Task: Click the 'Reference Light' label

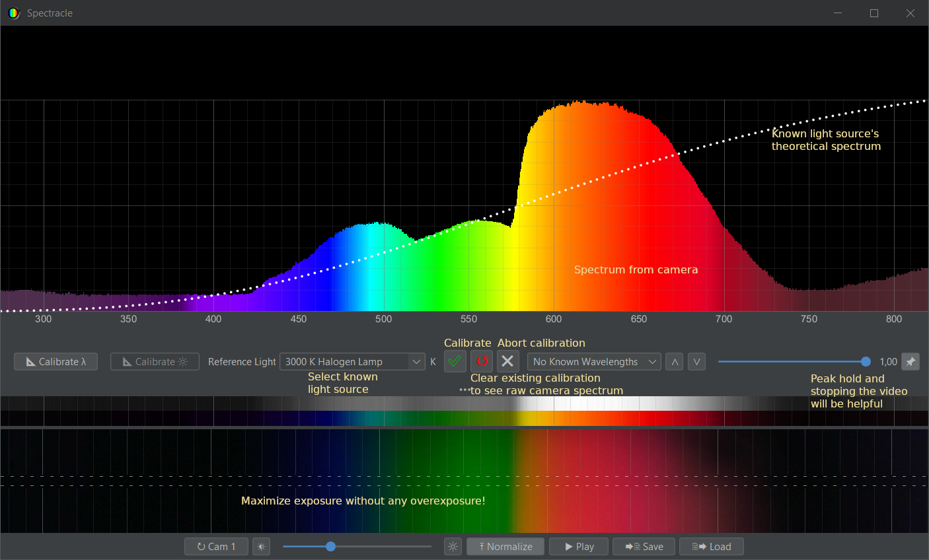Action: coord(242,362)
